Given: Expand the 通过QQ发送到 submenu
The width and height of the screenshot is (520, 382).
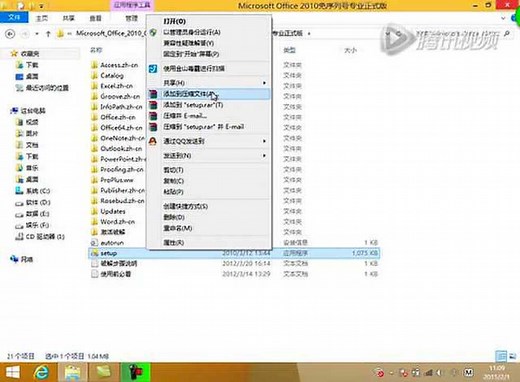Looking at the screenshot, I should (208, 141).
